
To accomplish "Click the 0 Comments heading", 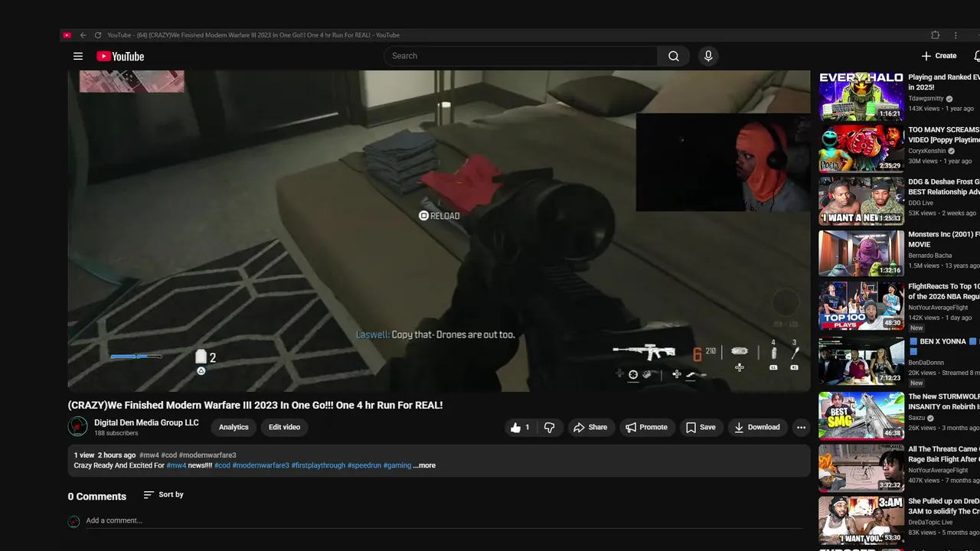I will 97,497.
